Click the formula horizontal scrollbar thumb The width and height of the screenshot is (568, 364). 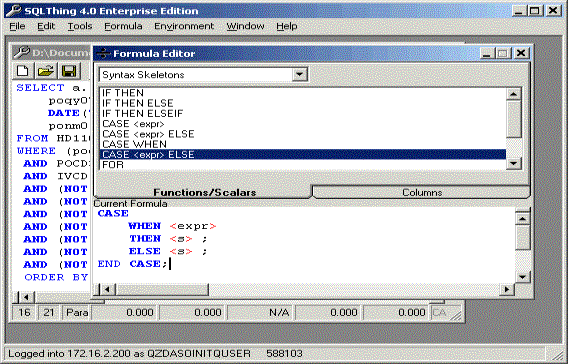[x=162, y=289]
